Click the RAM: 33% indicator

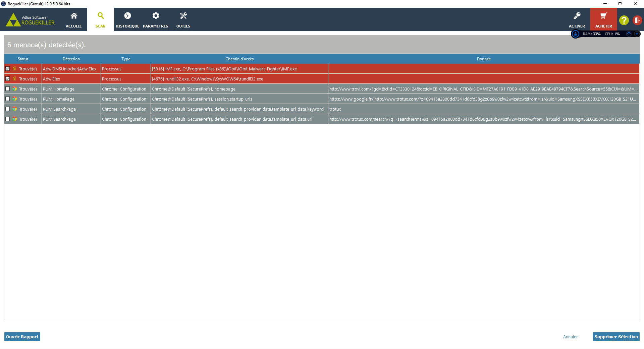coord(592,34)
